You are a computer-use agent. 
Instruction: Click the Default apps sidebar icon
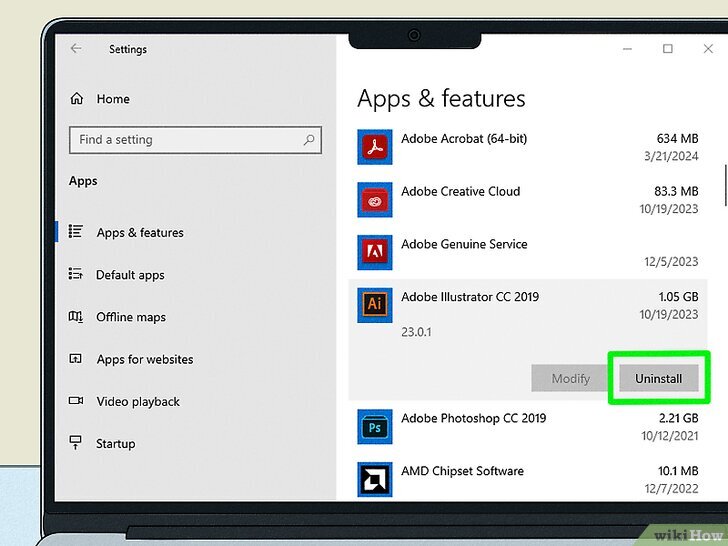pyautogui.click(x=76, y=273)
